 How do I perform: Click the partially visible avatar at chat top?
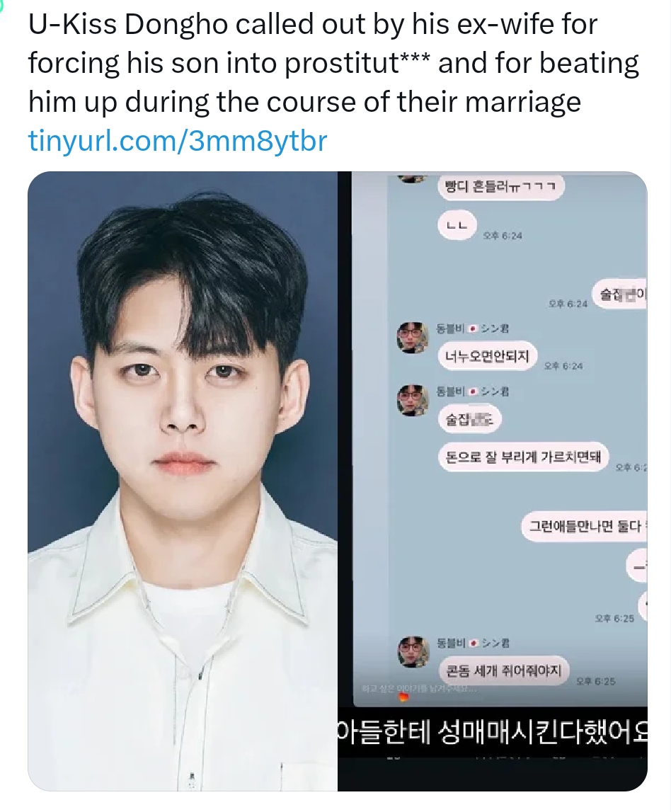coord(413,178)
